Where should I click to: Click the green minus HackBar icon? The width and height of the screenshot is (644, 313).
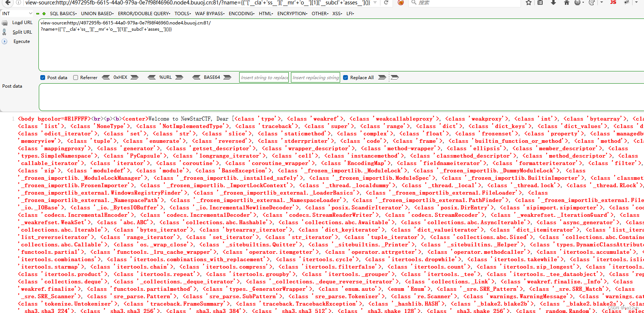pyautogui.click(x=38, y=14)
